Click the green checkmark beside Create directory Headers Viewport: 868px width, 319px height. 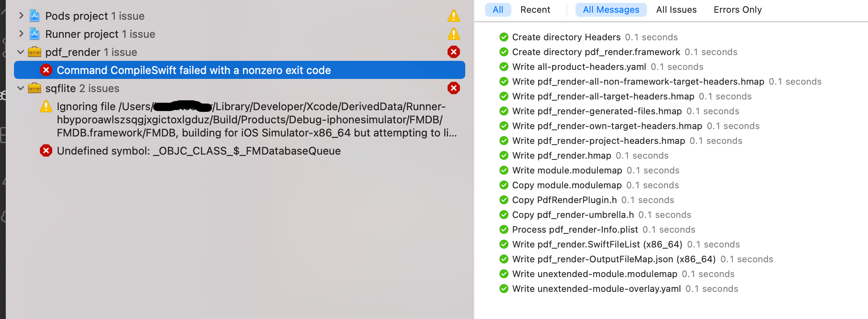coord(504,37)
